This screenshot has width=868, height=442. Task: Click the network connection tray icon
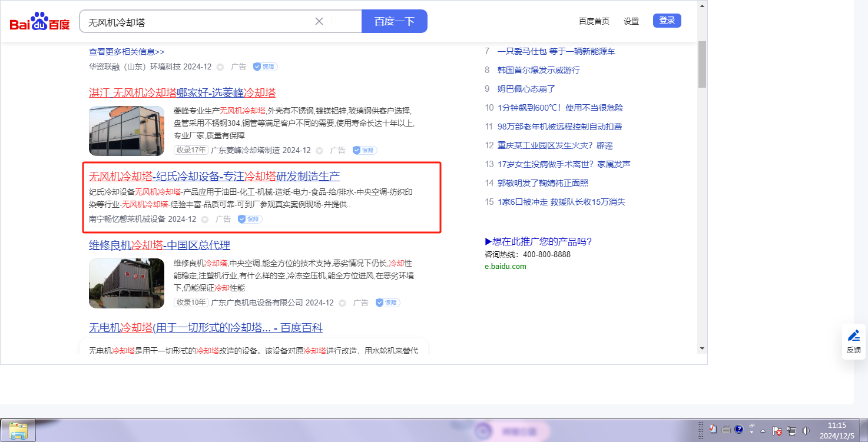pyautogui.click(x=791, y=430)
